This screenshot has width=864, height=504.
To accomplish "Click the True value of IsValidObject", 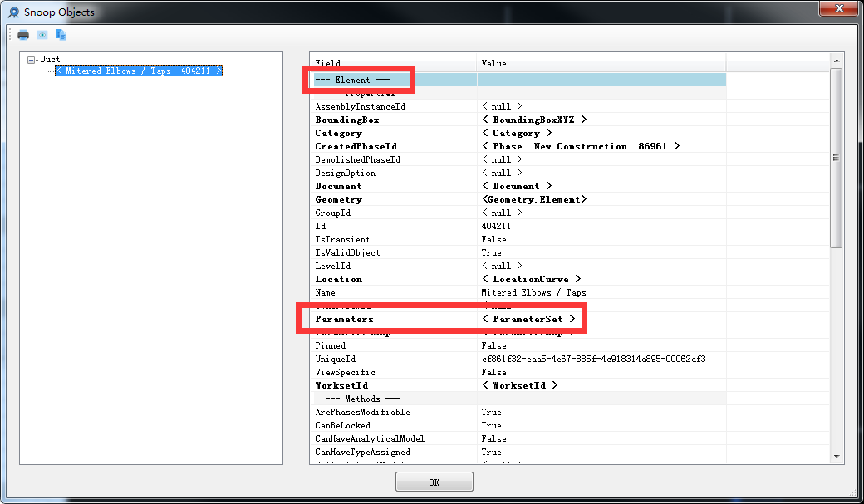I will pyautogui.click(x=492, y=252).
